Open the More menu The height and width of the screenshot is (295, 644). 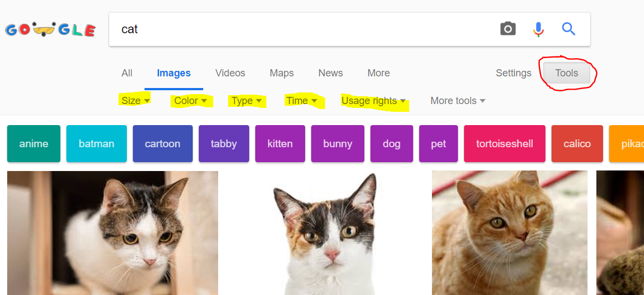click(x=379, y=73)
